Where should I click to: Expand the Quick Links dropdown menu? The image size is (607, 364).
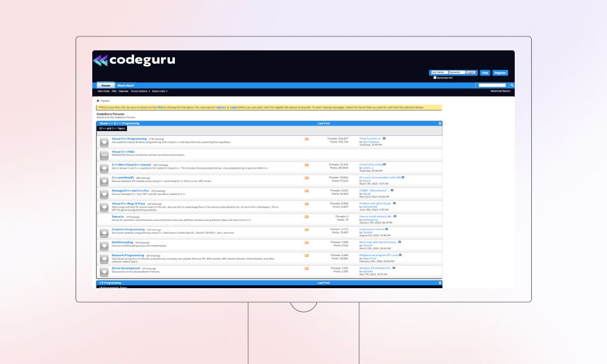(160, 91)
